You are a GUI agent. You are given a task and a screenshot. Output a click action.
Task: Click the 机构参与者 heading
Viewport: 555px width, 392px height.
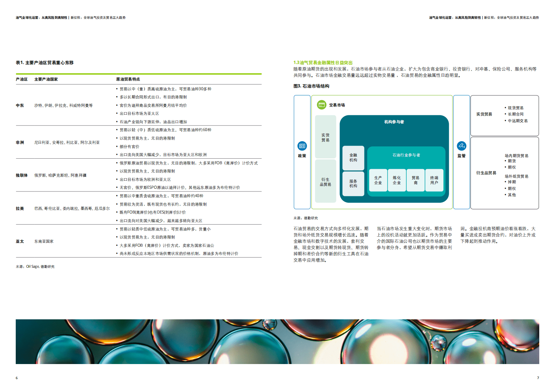click(394, 122)
